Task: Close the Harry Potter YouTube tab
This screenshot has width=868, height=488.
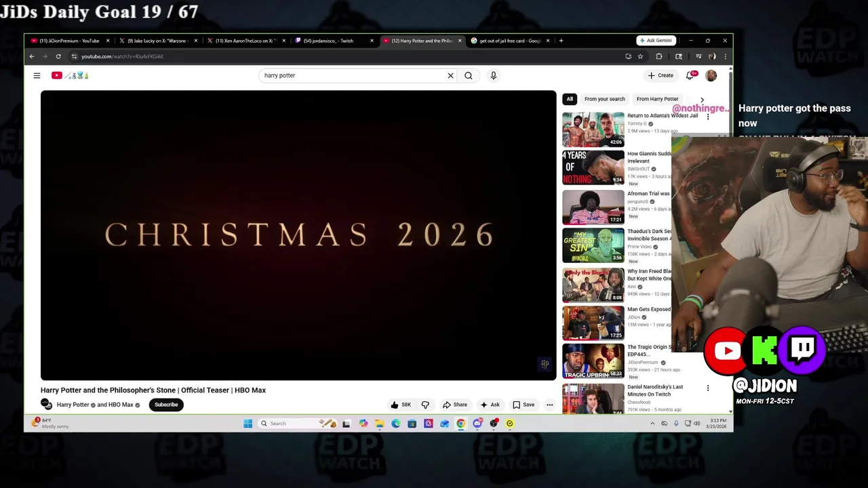Action: click(x=460, y=41)
